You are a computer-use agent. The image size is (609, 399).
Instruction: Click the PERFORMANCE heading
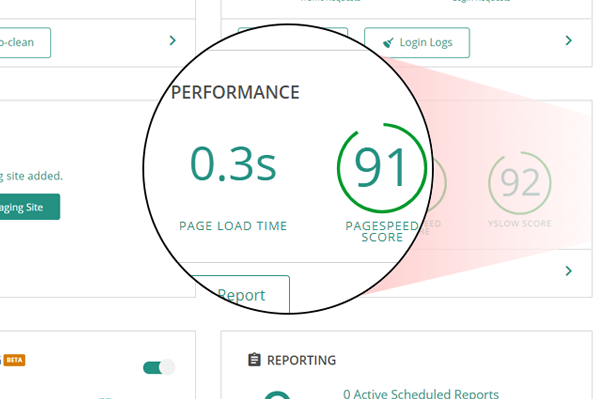click(x=235, y=92)
